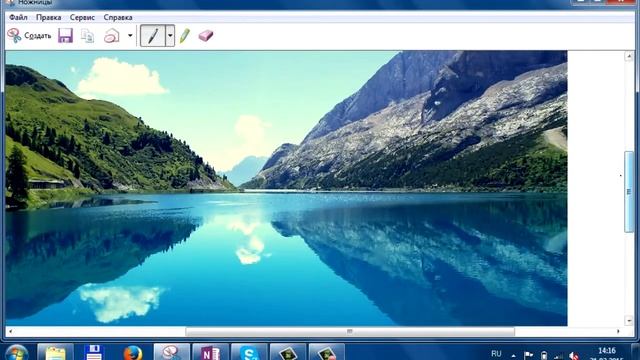Screen dimensions: 640x360
Task: Select the yellow Highlighter tool
Action: point(184,36)
